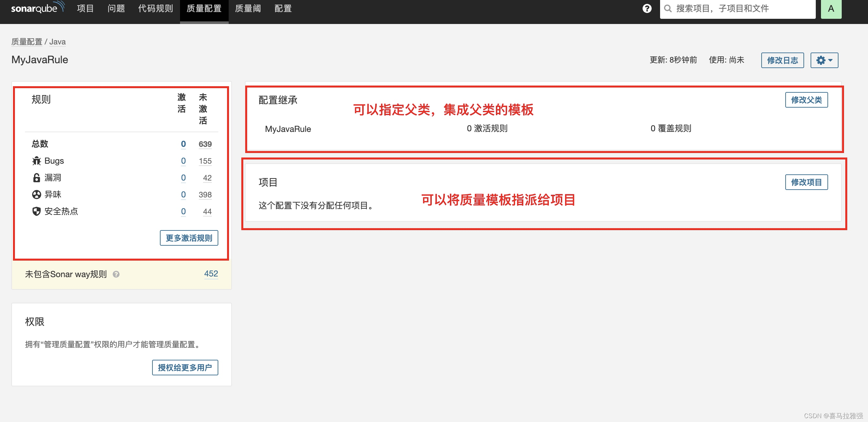Click MyJavaRule in the inheritance panel
The image size is (868, 422).
288,129
